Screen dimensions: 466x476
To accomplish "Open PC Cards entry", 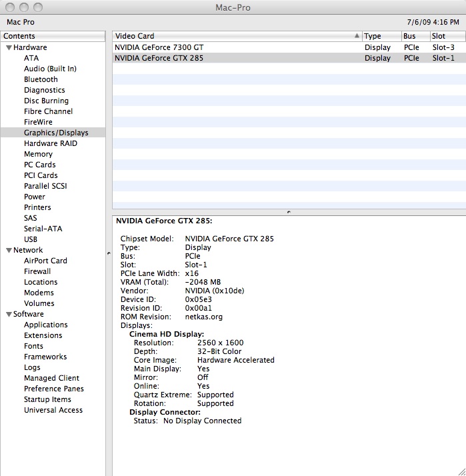I will (x=40, y=165).
